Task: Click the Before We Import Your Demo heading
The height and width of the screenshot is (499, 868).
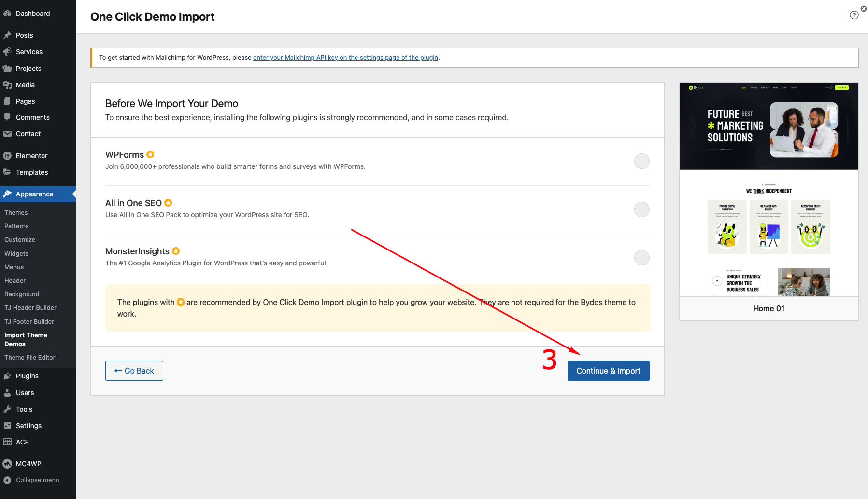Action: (171, 103)
